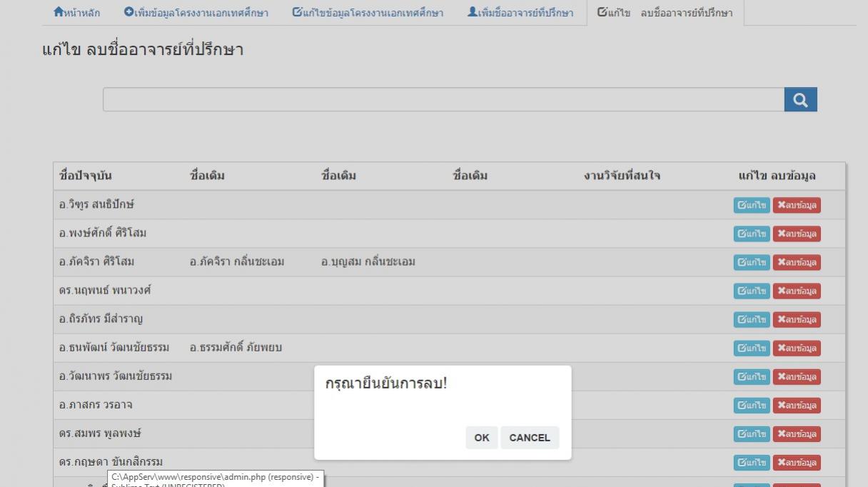Select the name ดร.สมพร พูลพงษ์
868x487 pixels.
pyautogui.click(x=100, y=433)
